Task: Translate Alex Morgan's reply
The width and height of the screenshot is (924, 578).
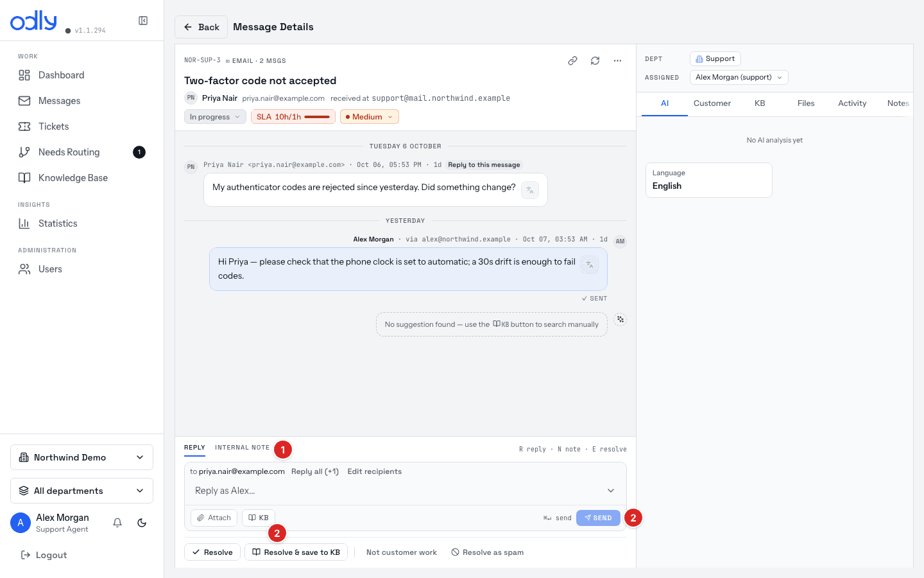Action: point(590,265)
